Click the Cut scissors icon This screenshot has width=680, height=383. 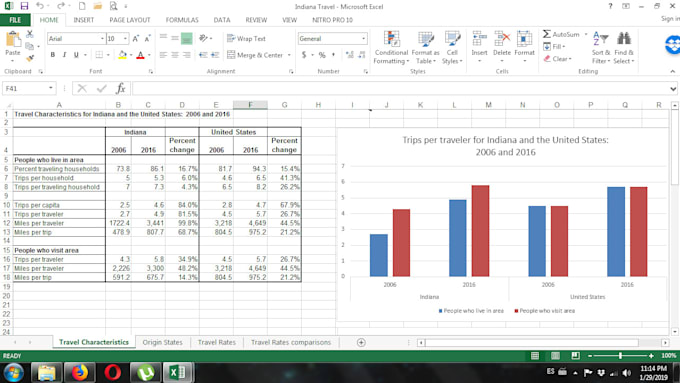click(x=29, y=34)
